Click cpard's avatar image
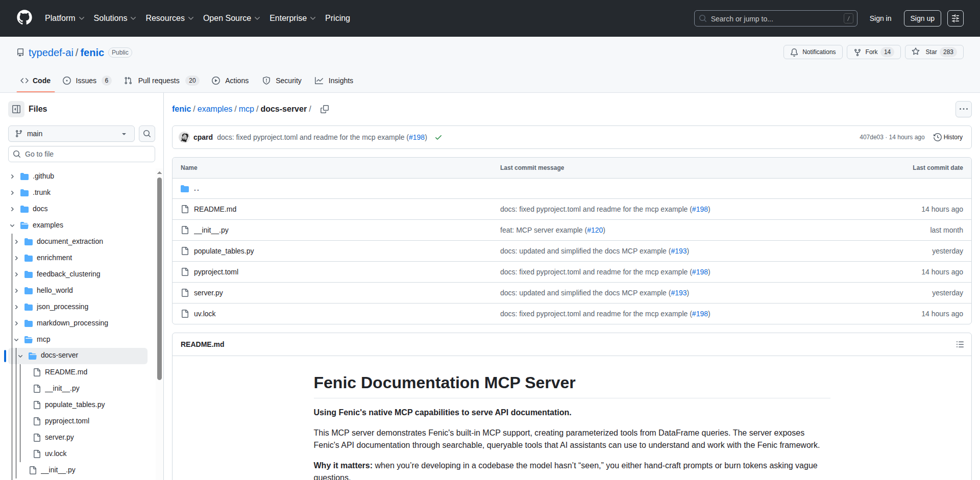 (185, 137)
